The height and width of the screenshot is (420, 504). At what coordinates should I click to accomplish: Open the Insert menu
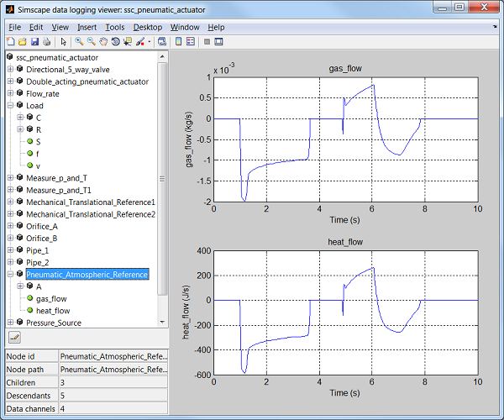click(87, 27)
